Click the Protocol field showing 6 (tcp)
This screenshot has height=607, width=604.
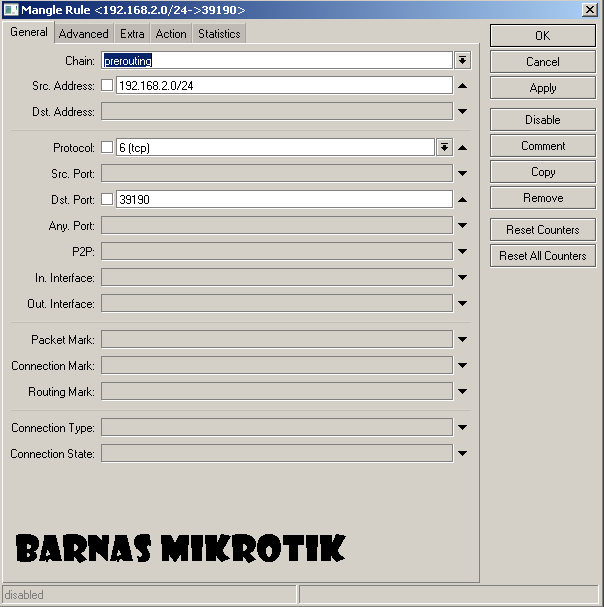[x=275, y=147]
